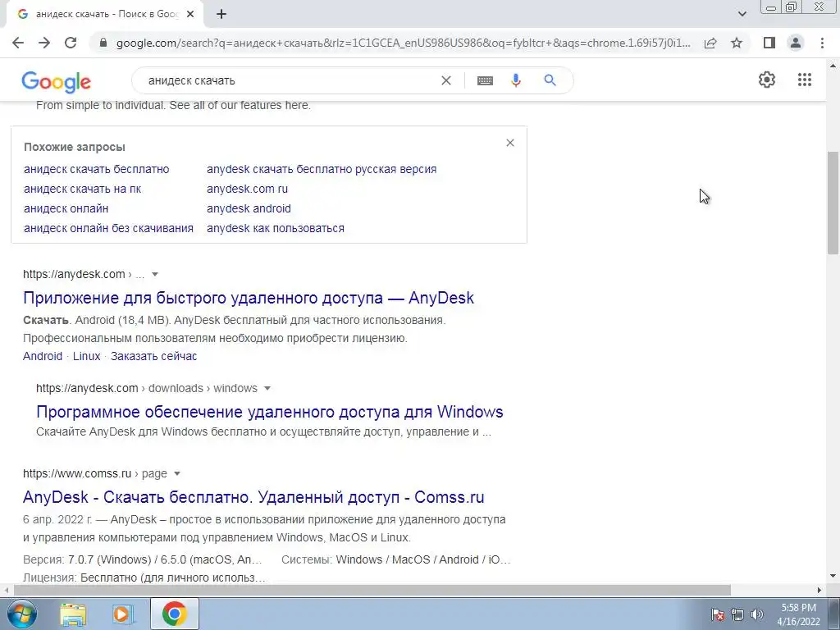Open related query anydesk как пользоваться
840x630 pixels.
[276, 228]
